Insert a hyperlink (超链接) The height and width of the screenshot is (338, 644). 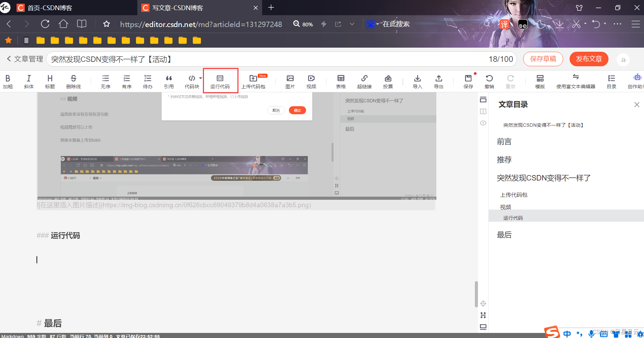[x=364, y=82]
